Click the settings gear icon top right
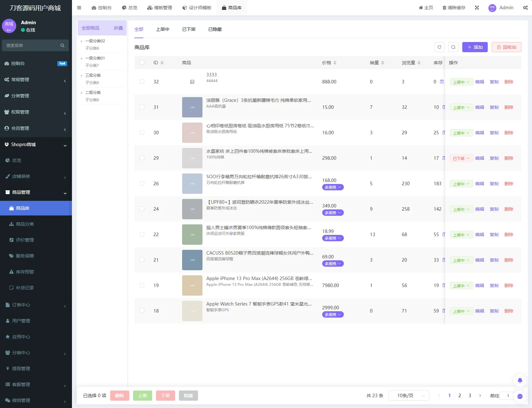The width and height of the screenshot is (532, 408). click(x=525, y=7)
